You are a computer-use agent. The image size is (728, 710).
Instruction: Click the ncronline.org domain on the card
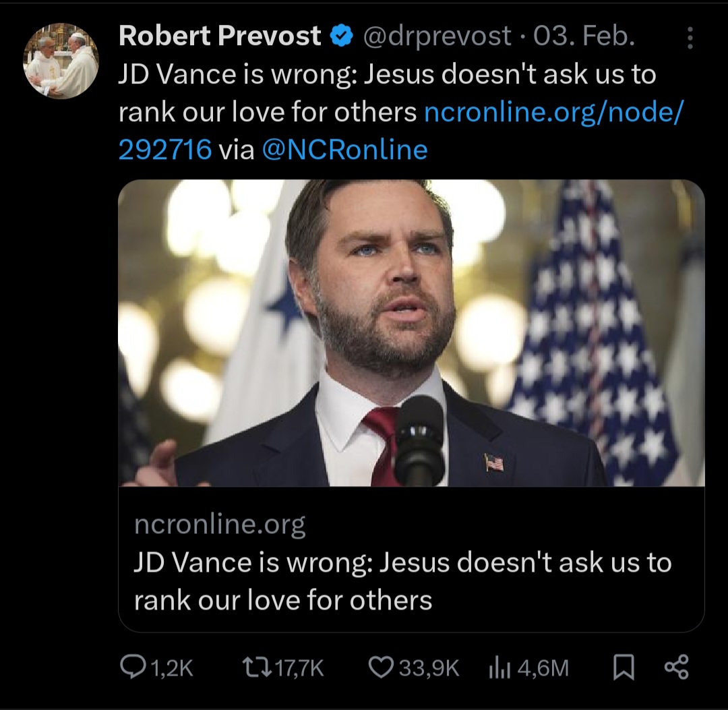(x=220, y=525)
